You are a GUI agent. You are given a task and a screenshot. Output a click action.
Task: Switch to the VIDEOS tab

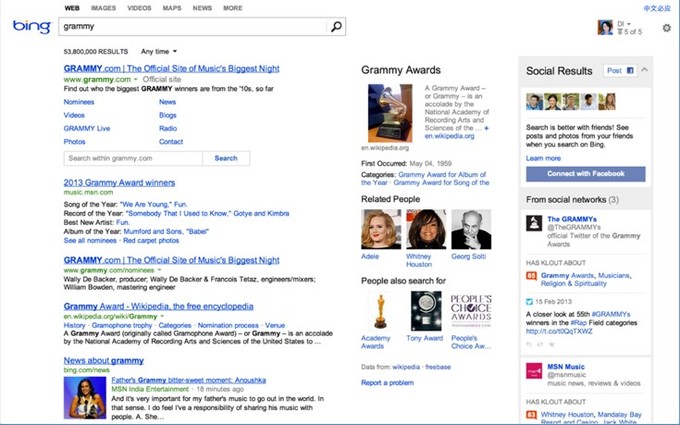pyautogui.click(x=139, y=8)
